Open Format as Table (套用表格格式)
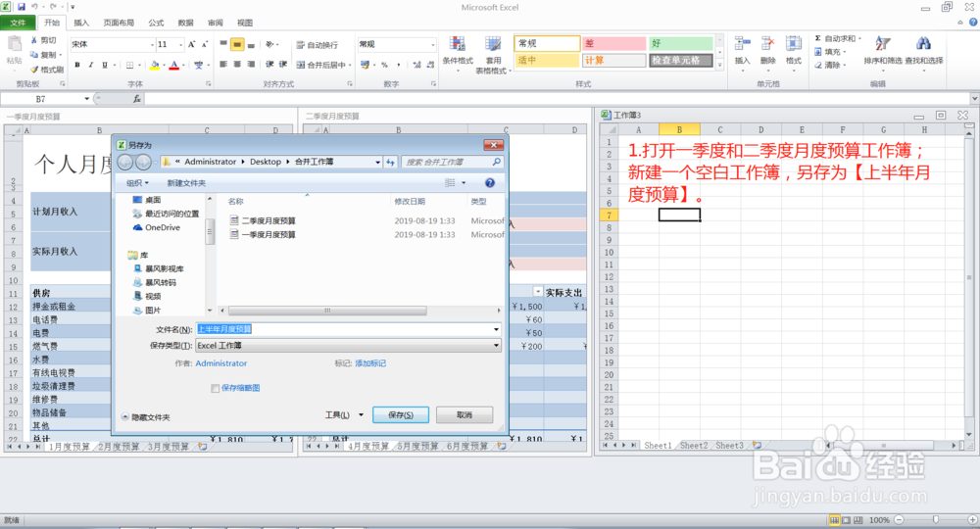The width and height of the screenshot is (980, 529). point(493,55)
